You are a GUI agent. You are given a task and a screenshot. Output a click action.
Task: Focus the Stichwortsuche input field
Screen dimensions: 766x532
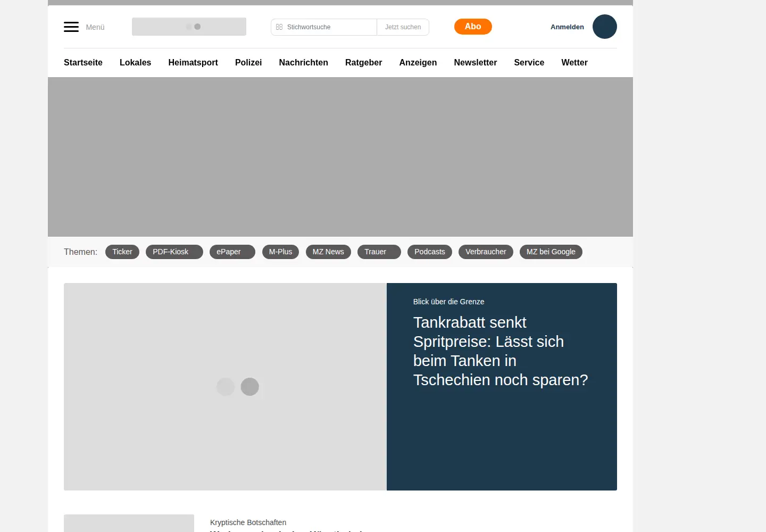tap(324, 27)
